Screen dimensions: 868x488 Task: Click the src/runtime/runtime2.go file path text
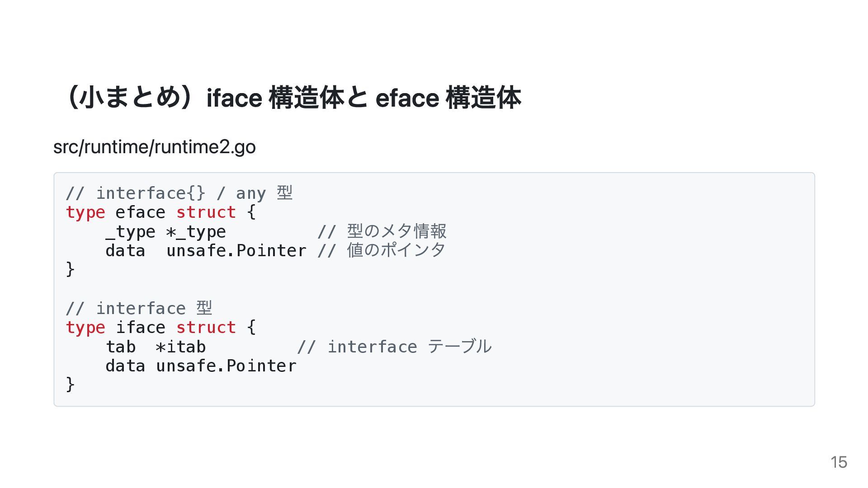(155, 147)
